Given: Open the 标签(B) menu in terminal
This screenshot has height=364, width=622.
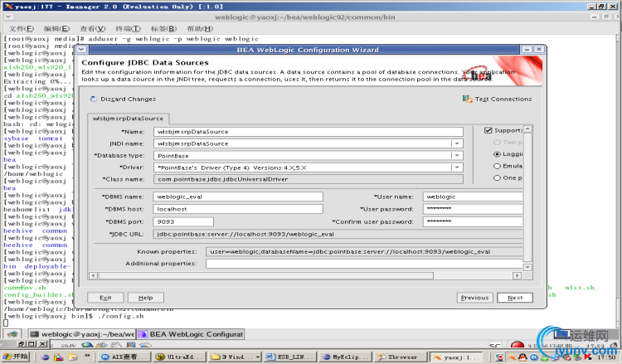Looking at the screenshot, I should coord(163,28).
